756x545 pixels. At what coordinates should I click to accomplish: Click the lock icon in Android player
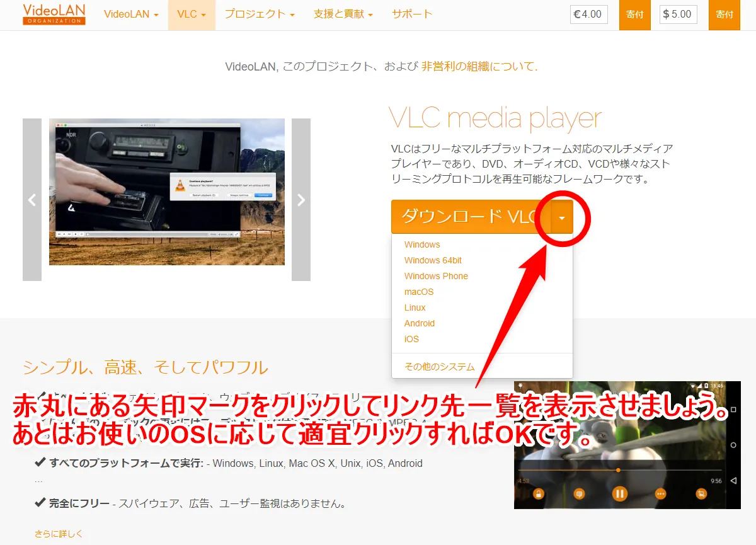(538, 494)
